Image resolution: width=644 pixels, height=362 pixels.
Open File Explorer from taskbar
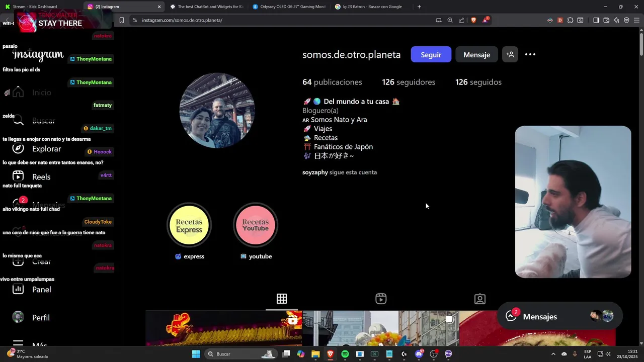tap(315, 354)
